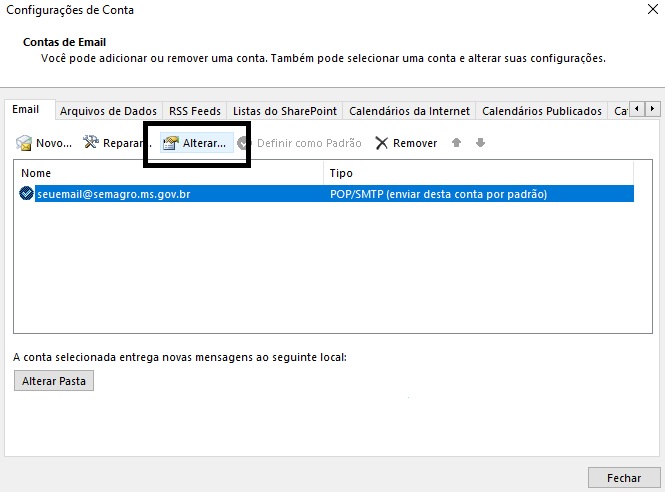Open the RSS Feeds tab
Image resolution: width=665 pixels, height=492 pixels.
tap(195, 111)
